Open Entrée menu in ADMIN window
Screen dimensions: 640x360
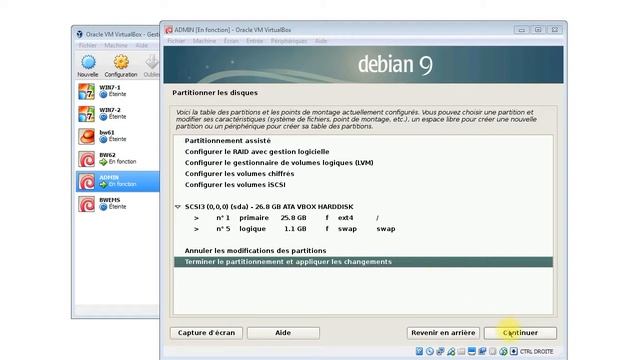255,41
